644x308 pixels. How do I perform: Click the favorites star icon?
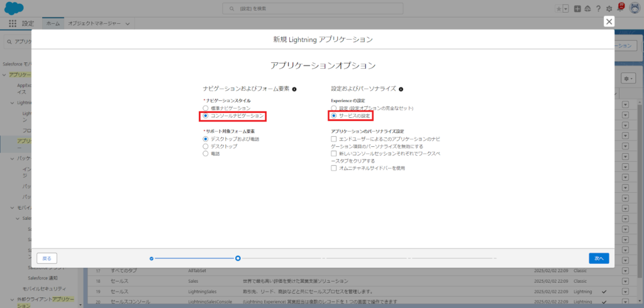[558, 9]
